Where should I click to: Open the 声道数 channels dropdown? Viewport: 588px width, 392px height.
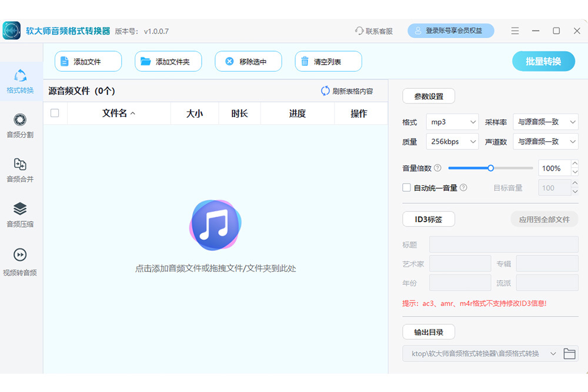pyautogui.click(x=546, y=141)
